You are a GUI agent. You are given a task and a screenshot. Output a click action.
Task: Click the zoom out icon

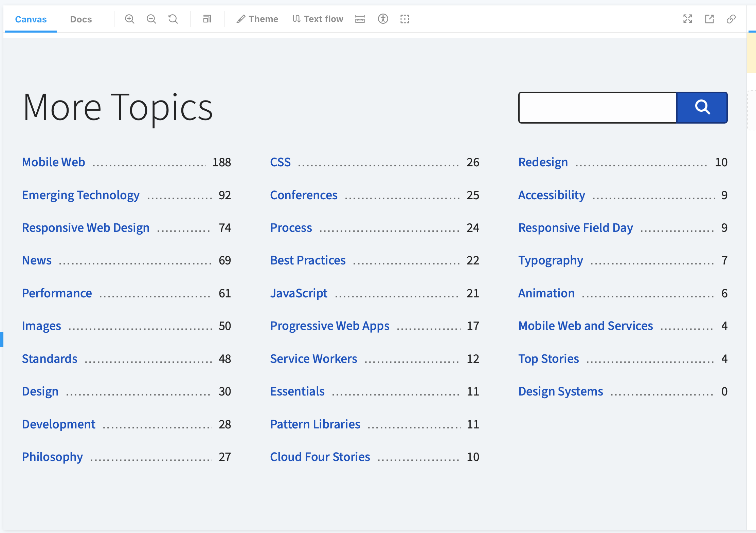151,19
